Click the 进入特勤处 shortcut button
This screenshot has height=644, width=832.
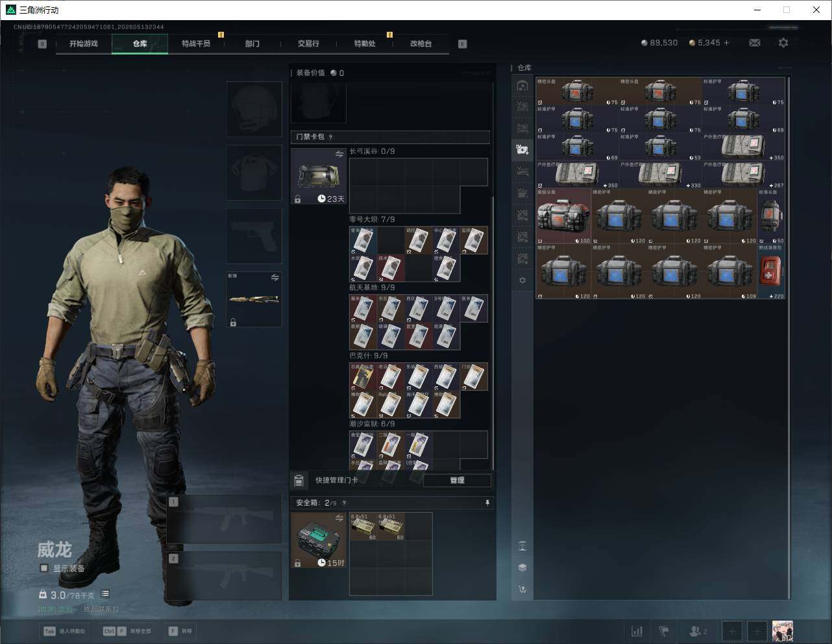click(x=64, y=631)
